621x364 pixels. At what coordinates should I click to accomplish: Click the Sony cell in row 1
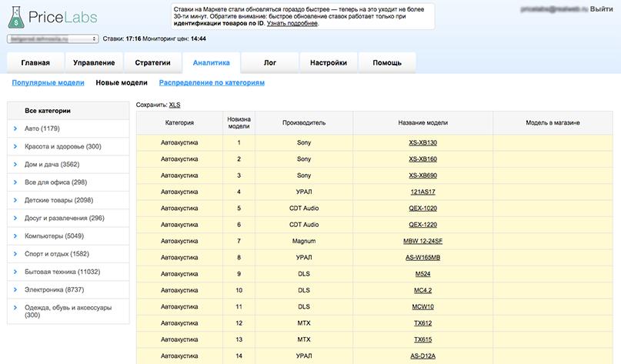(x=304, y=142)
